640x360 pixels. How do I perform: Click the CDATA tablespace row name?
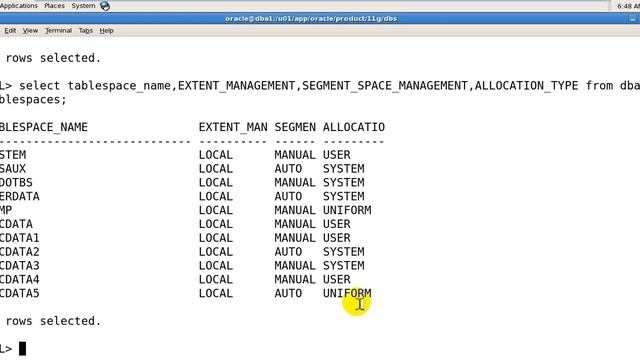click(x=16, y=224)
